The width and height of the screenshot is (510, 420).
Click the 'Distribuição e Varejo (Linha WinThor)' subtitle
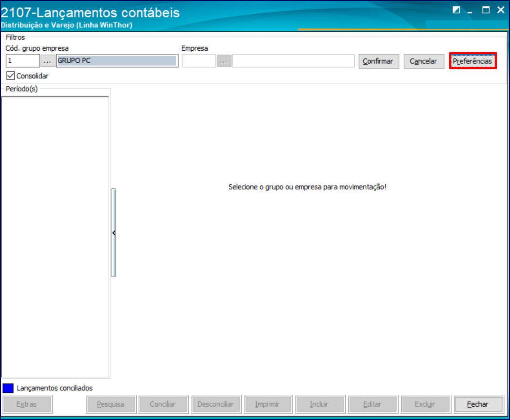point(67,25)
